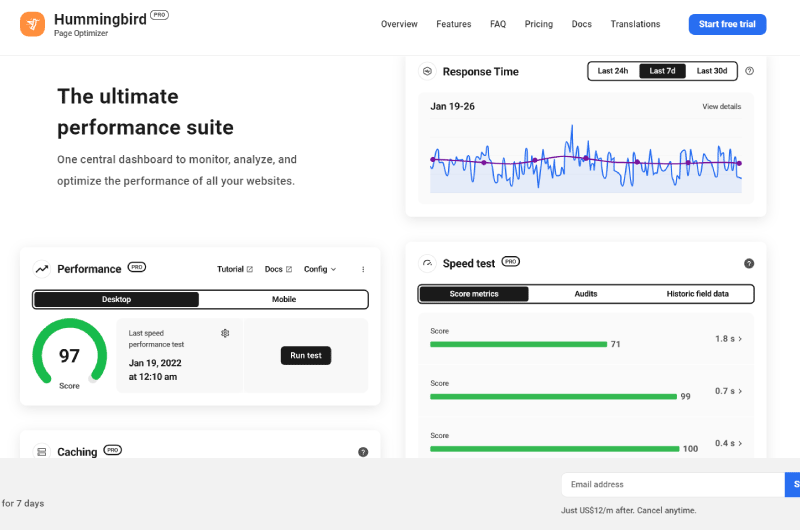Click the Jan 19-26 date label
The width and height of the screenshot is (800, 530).
(453, 107)
